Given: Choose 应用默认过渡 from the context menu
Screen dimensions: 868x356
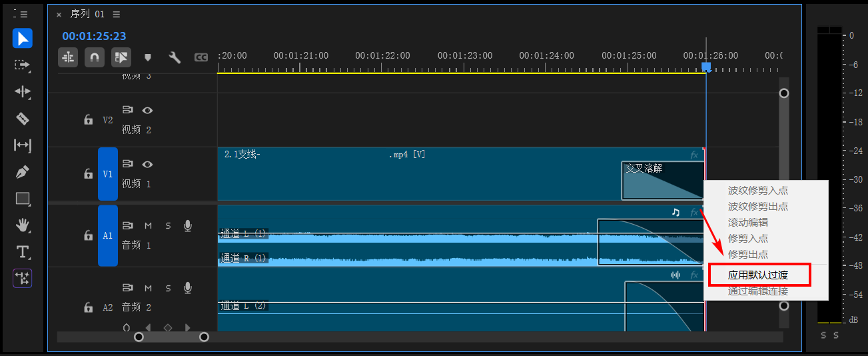Looking at the screenshot, I should click(x=759, y=275).
